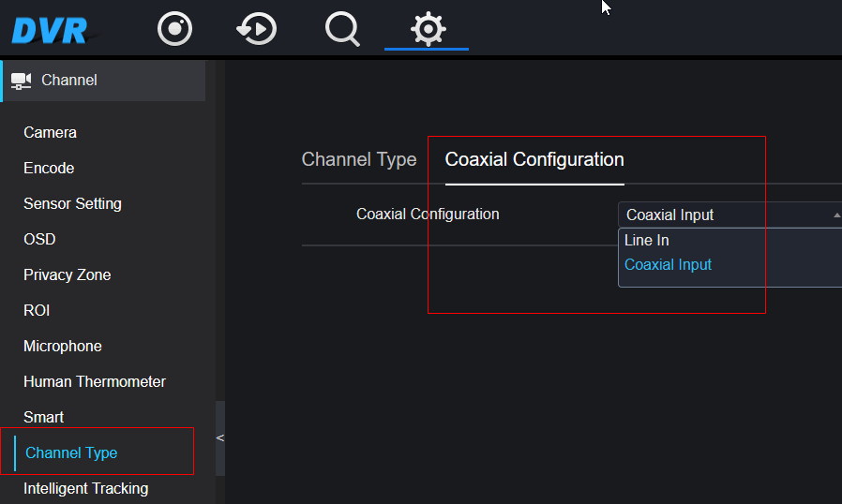This screenshot has width=842, height=504.
Task: Open the live view circle icon
Action: tap(174, 28)
